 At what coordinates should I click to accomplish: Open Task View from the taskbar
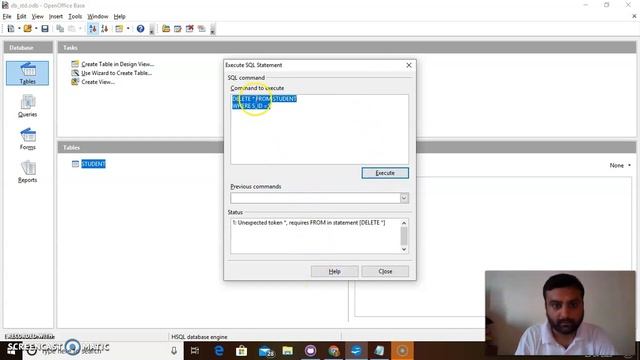pyautogui.click(x=195, y=351)
